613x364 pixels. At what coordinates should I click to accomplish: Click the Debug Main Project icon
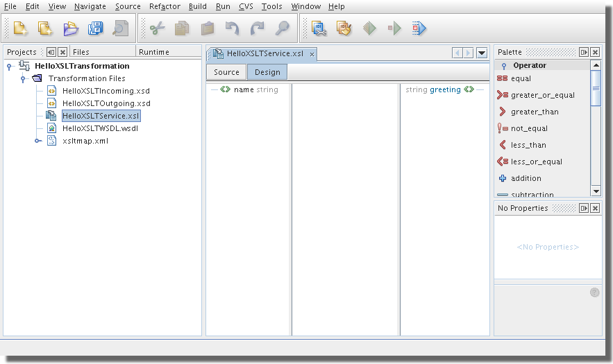pyautogui.click(x=394, y=28)
